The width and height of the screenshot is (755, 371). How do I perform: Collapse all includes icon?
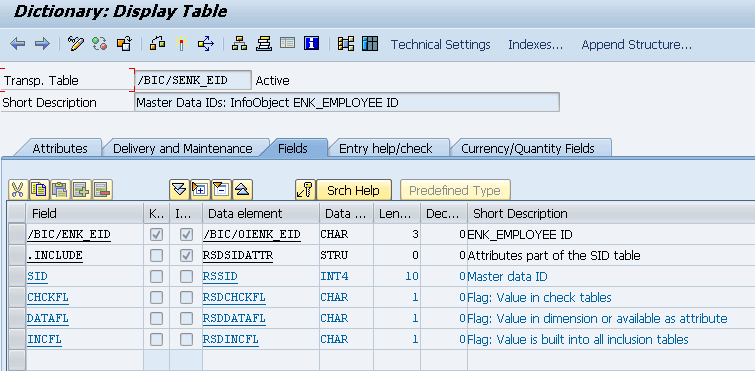coord(179,190)
